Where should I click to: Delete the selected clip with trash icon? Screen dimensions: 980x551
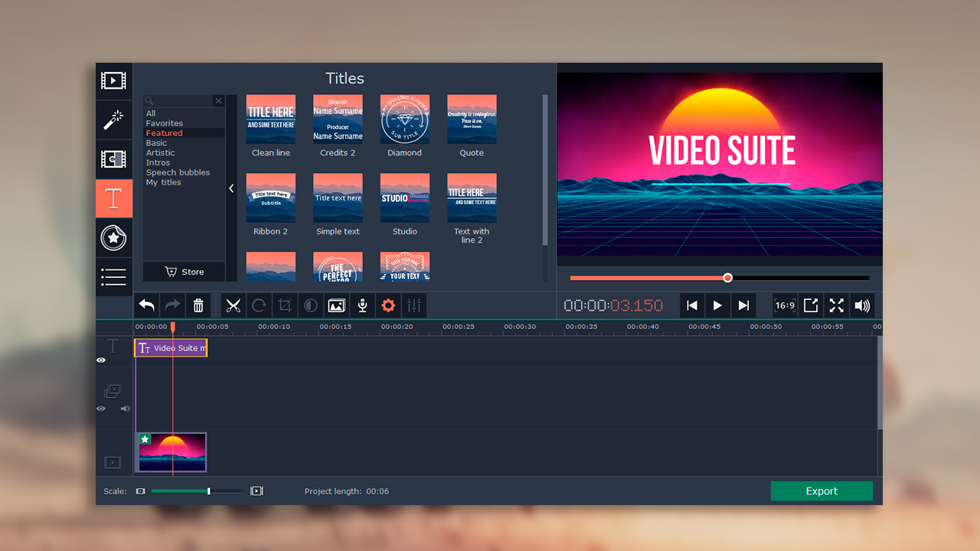(x=198, y=305)
